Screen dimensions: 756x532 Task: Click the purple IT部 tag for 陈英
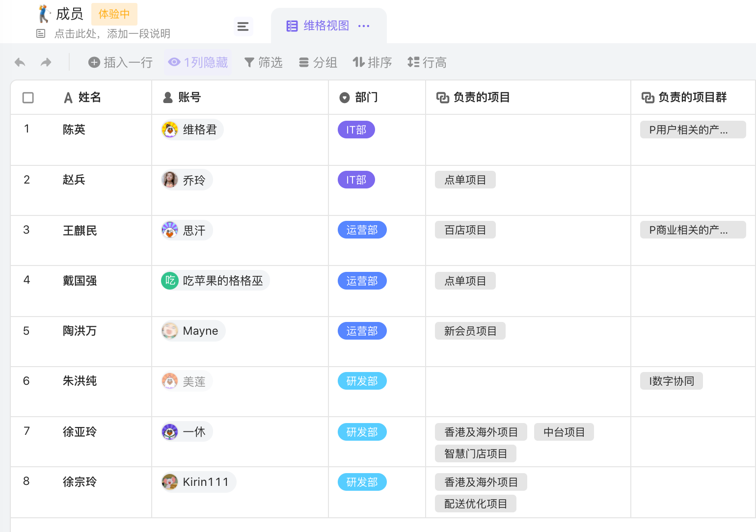point(356,130)
